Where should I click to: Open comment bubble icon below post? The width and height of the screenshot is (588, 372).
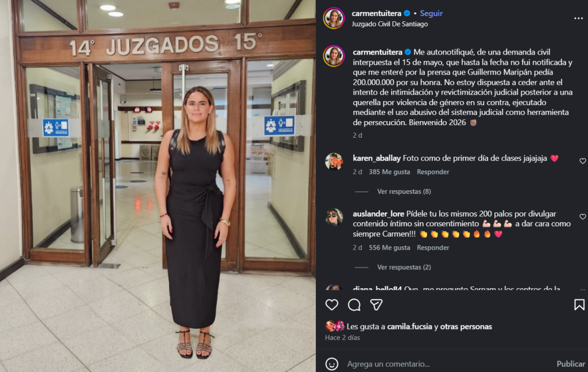354,305
